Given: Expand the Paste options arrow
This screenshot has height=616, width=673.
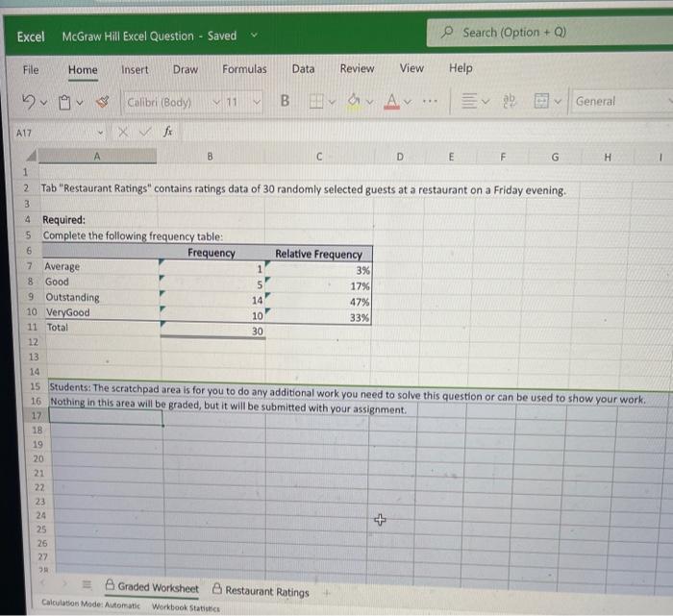Looking at the screenshot, I should coord(80,103).
